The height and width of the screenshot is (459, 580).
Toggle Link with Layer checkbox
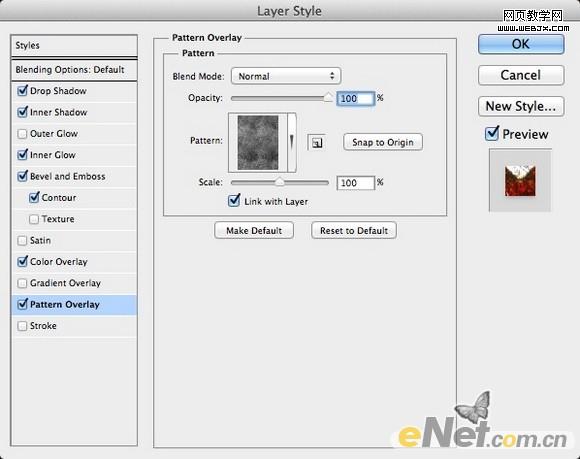(234, 201)
